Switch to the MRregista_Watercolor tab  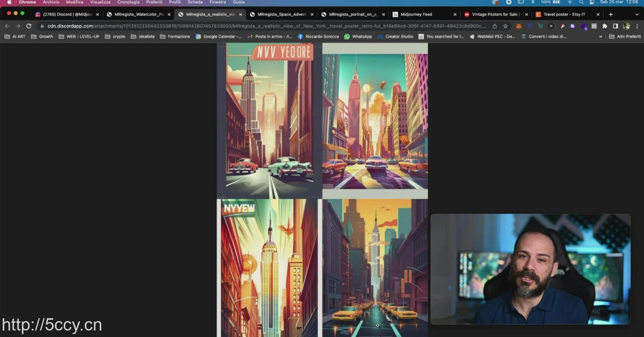(x=139, y=14)
